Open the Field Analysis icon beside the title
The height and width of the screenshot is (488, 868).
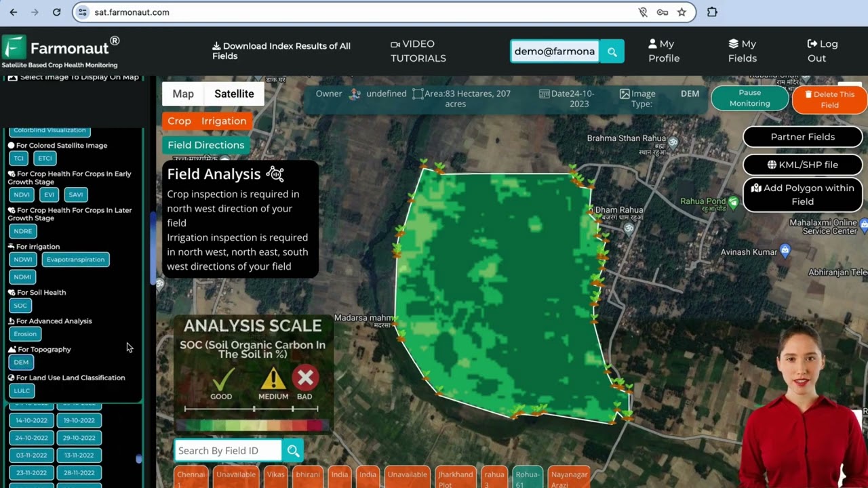(x=275, y=174)
